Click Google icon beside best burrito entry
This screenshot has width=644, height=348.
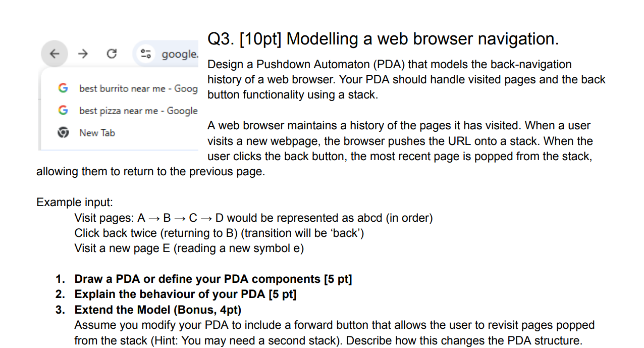(x=63, y=88)
